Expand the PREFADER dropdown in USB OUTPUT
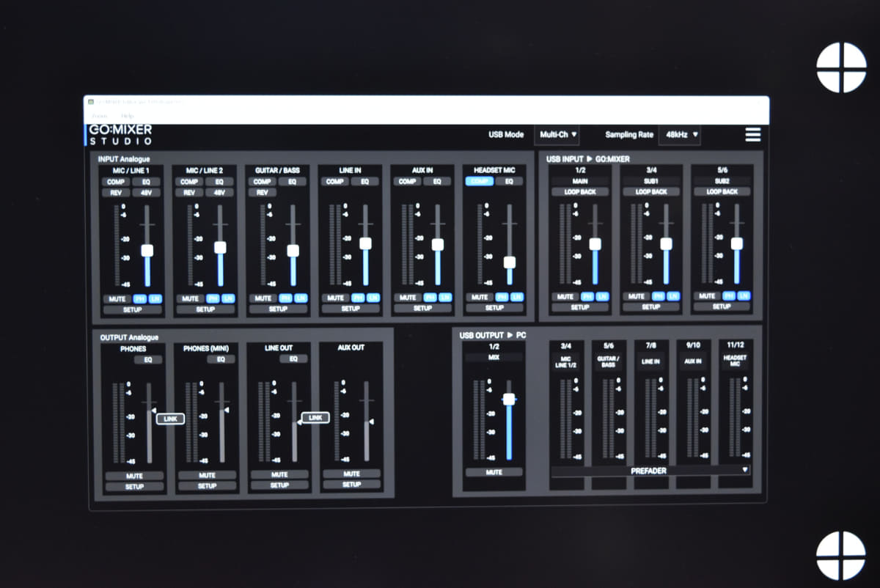 click(650, 470)
